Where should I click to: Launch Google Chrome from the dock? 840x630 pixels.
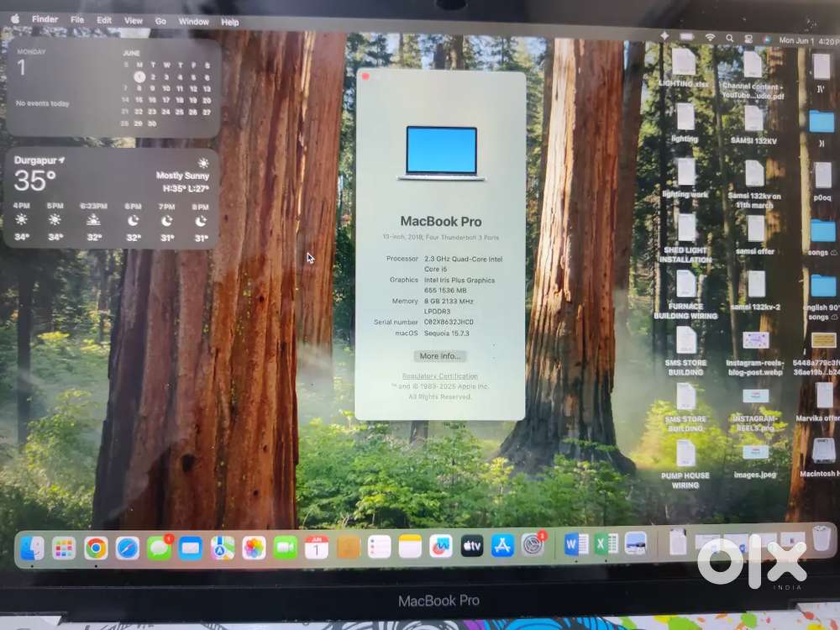coord(96,548)
